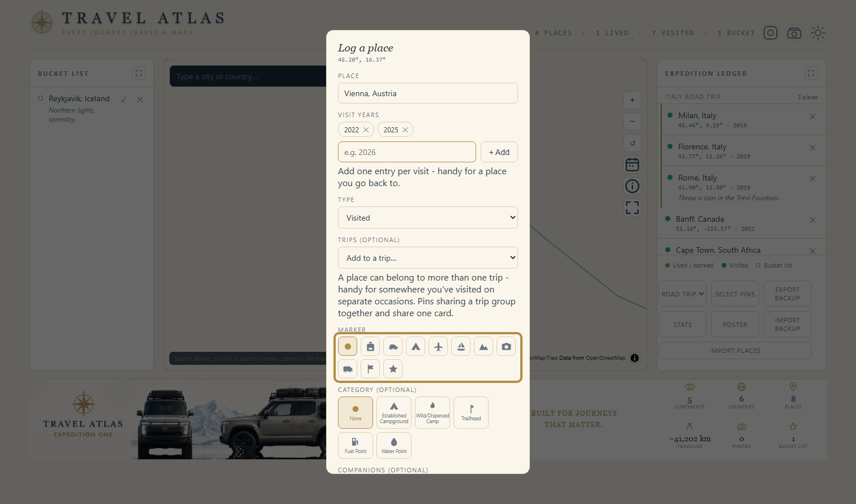Pick the camera marker icon
Screen dimensions: 856x504
click(x=506, y=346)
